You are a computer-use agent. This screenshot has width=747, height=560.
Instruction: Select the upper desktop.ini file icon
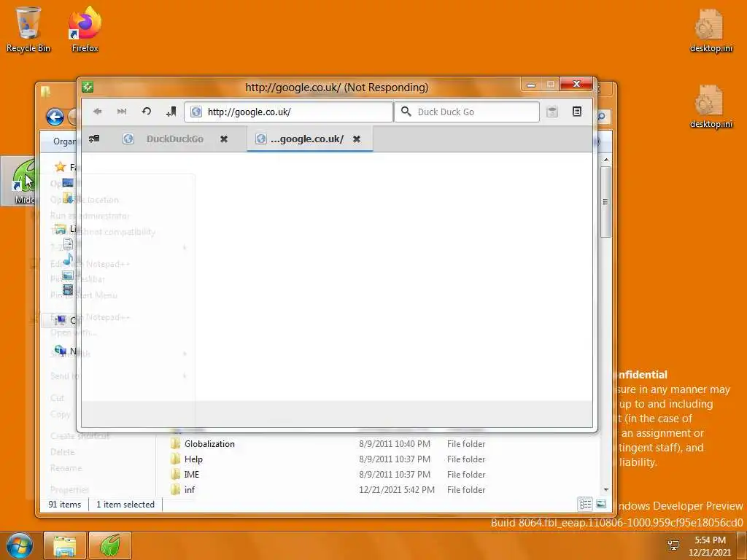[711, 31]
